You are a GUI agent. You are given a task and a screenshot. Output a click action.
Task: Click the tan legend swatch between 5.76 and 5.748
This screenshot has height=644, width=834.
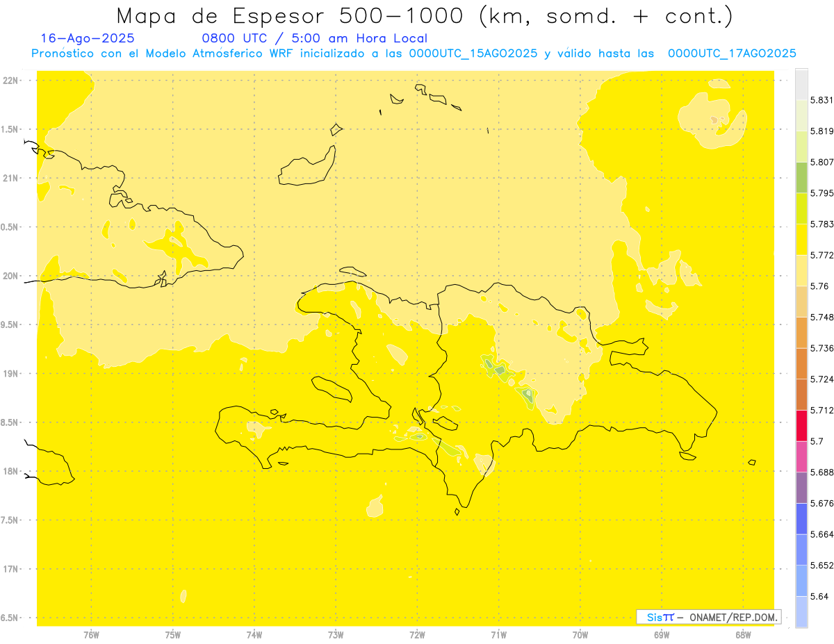(801, 302)
